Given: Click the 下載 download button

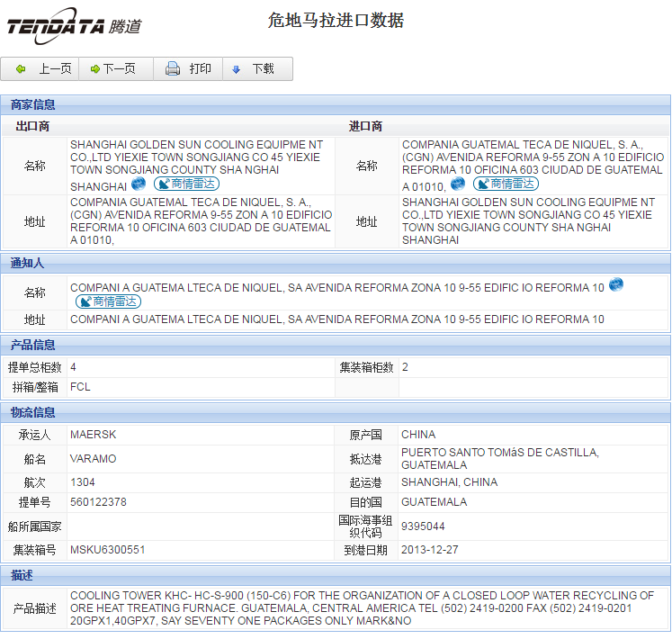Looking at the screenshot, I should (255, 69).
